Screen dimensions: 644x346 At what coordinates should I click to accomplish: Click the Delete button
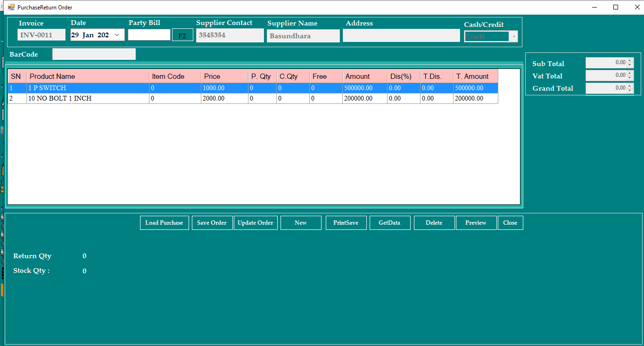434,222
